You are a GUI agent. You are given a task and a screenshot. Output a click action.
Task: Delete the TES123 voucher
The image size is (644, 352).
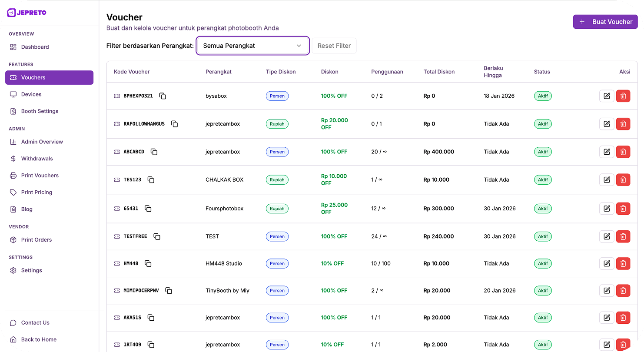pos(623,179)
